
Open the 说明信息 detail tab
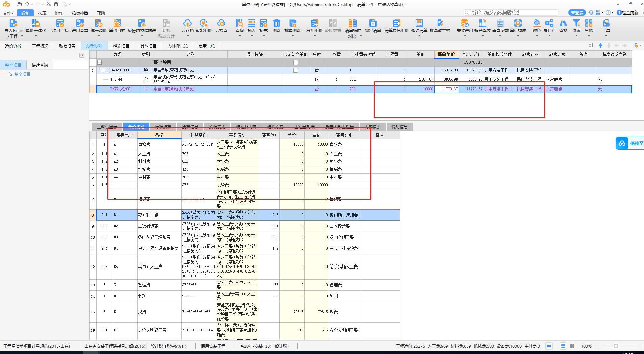[x=400, y=127]
